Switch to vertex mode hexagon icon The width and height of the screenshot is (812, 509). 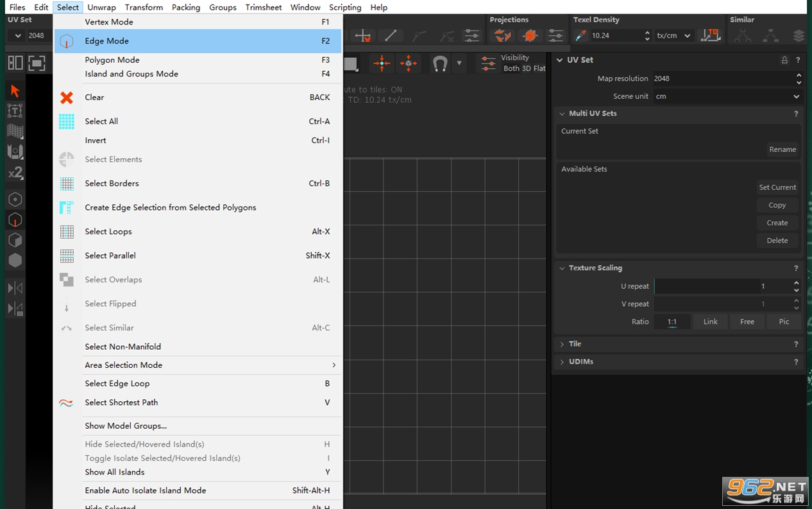pos(15,200)
